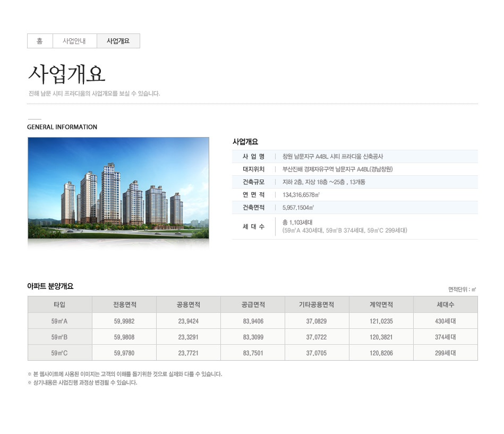Click 전용면적 column header
This screenshot has width=504, height=434.
tap(124, 304)
